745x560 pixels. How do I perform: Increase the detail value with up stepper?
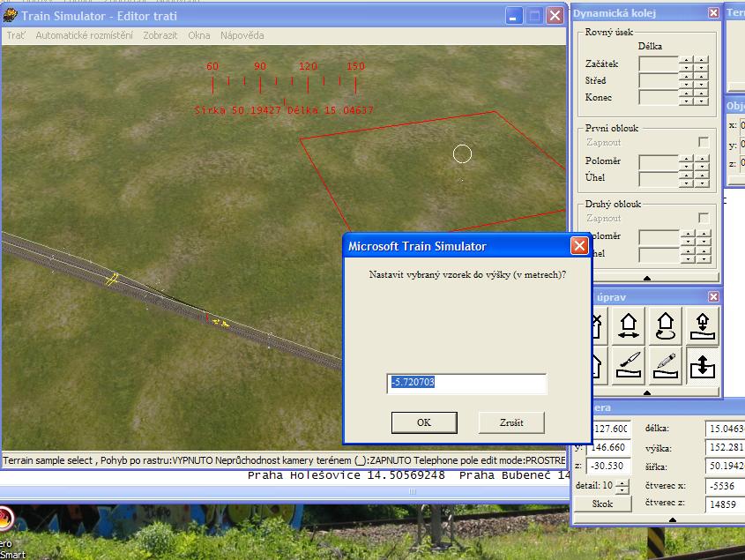622,482
